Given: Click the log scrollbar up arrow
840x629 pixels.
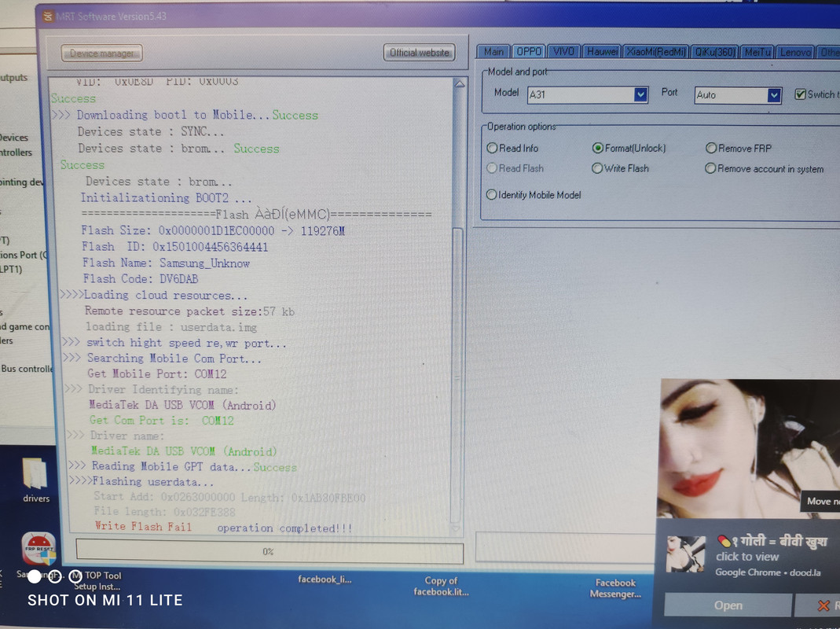Looking at the screenshot, I should 459,84.
